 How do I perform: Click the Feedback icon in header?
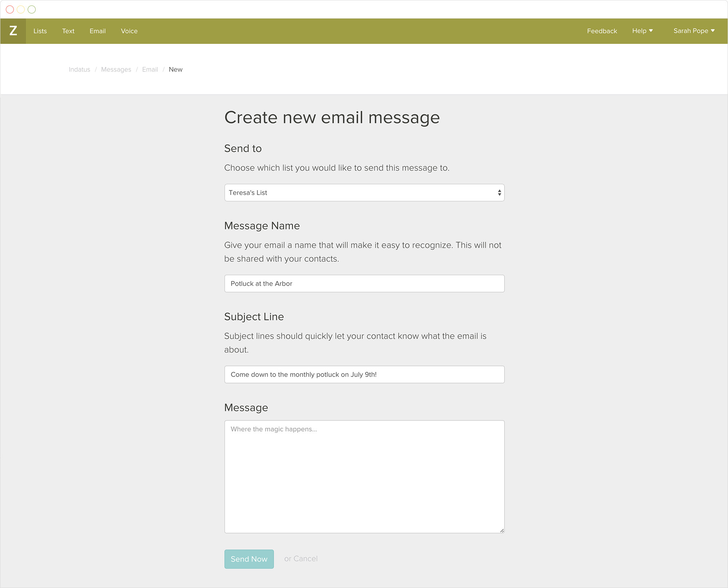click(601, 31)
